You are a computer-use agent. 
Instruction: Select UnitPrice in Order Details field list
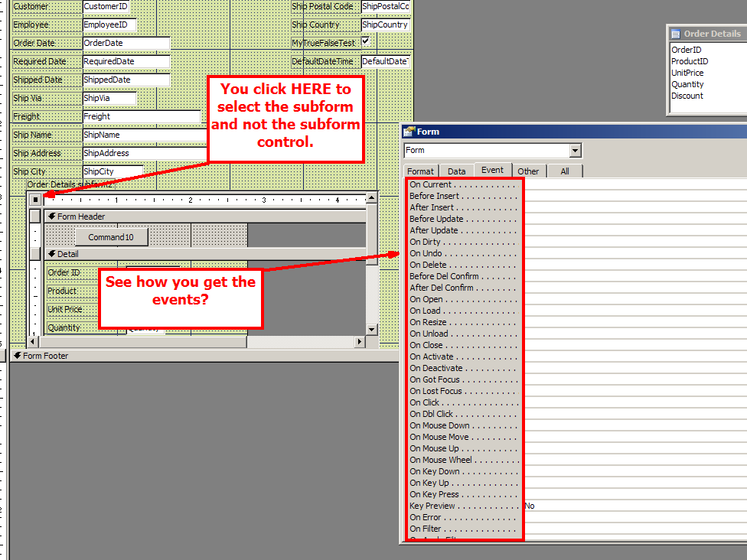pos(687,73)
